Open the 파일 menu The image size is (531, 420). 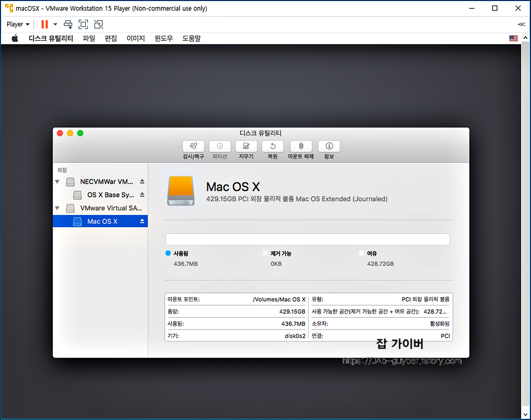click(89, 38)
